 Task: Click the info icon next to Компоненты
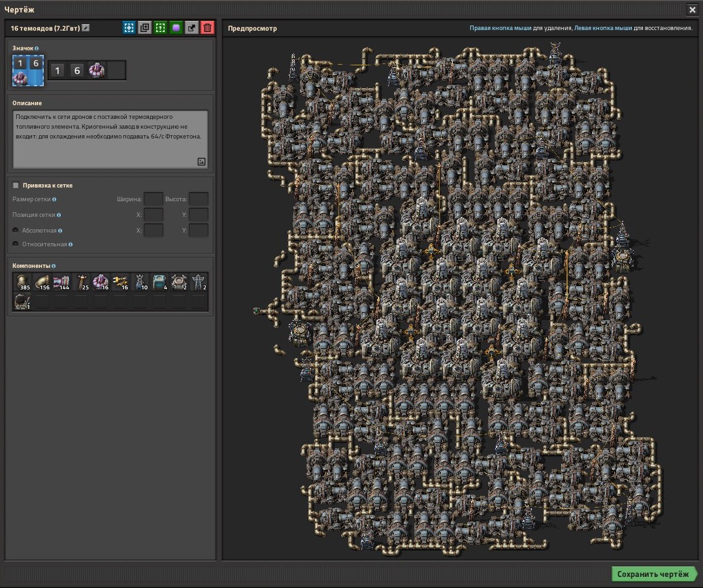(54, 266)
